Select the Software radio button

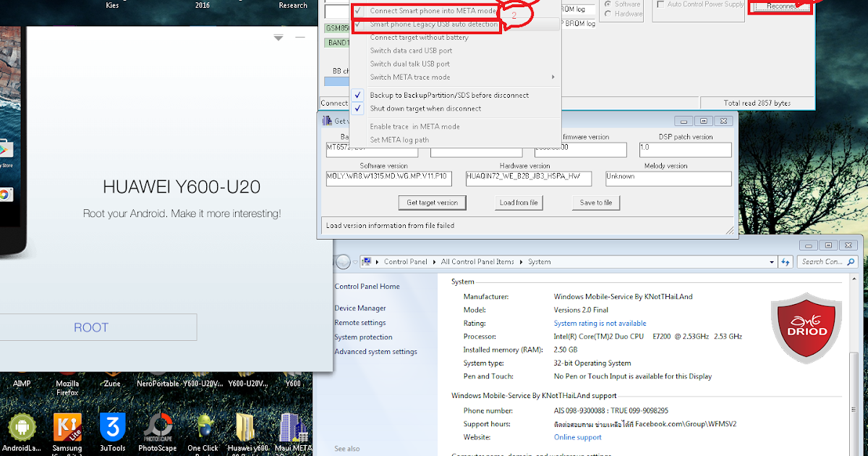608,4
